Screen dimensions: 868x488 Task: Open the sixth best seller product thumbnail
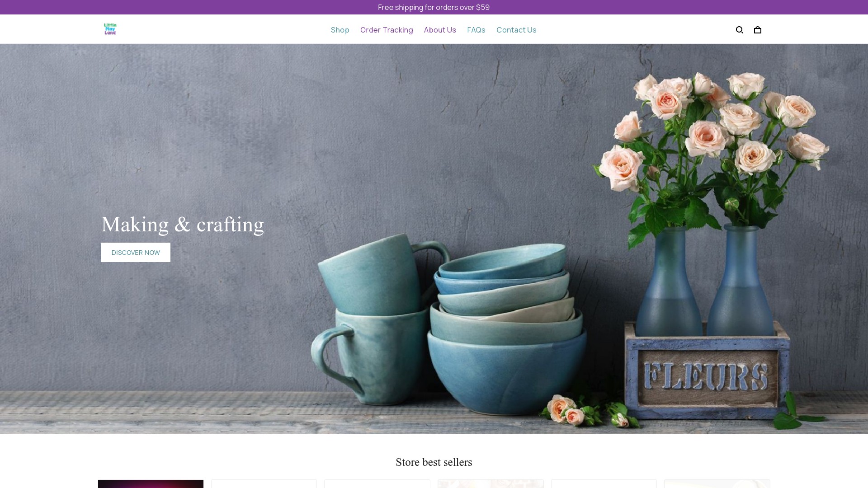click(x=717, y=484)
